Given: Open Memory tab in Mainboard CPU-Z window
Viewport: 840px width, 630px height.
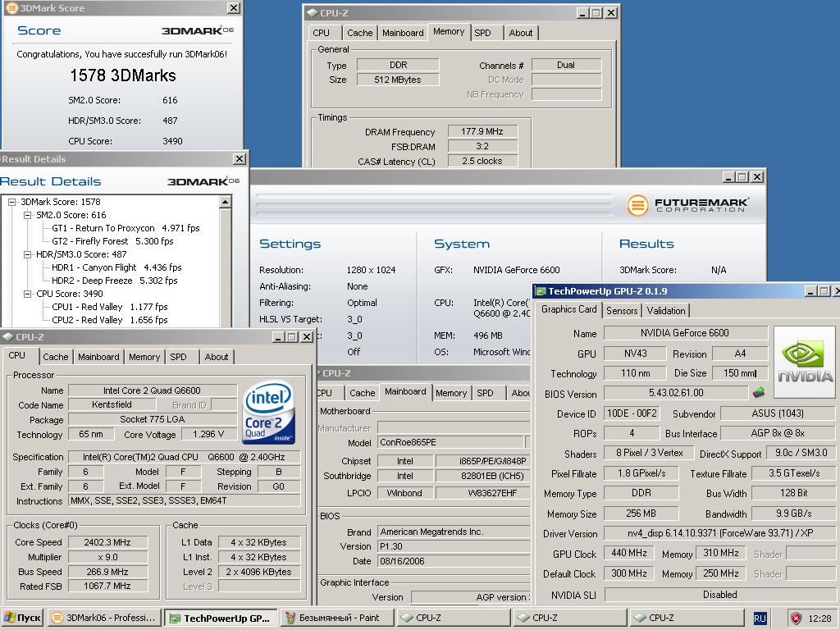Looking at the screenshot, I should point(451,393).
